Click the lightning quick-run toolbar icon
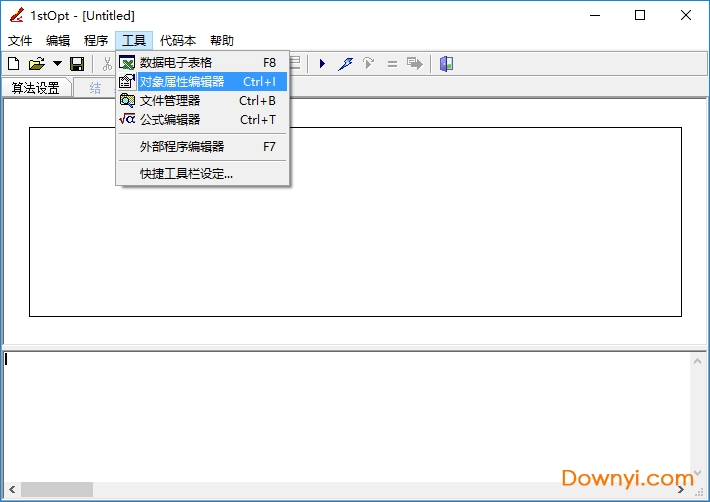Image resolution: width=710 pixels, height=502 pixels. [345, 64]
